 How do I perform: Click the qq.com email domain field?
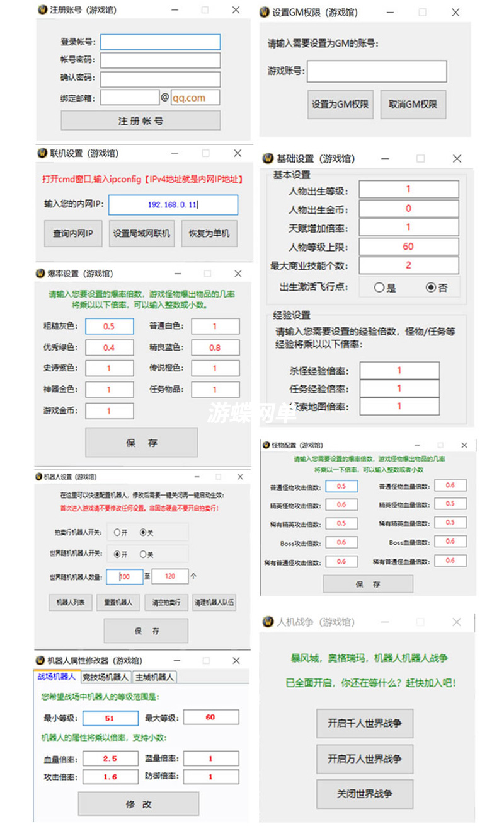[195, 97]
